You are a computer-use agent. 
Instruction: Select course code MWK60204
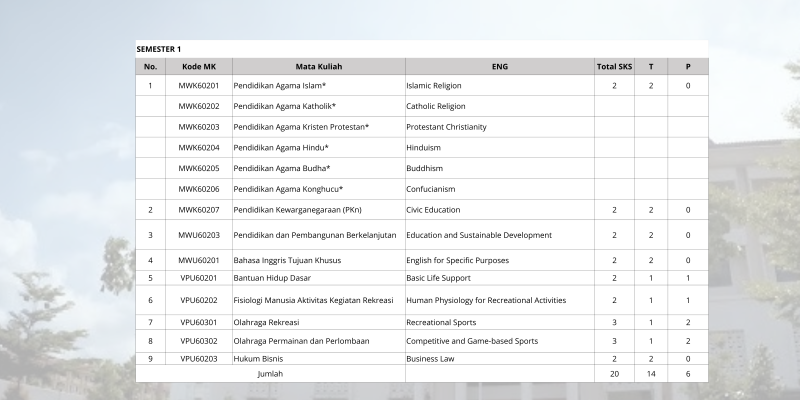point(199,147)
